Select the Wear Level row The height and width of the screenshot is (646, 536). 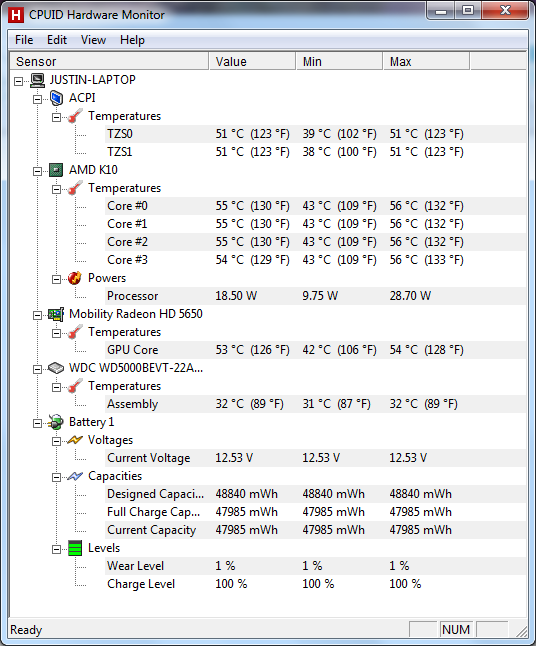coord(315,566)
